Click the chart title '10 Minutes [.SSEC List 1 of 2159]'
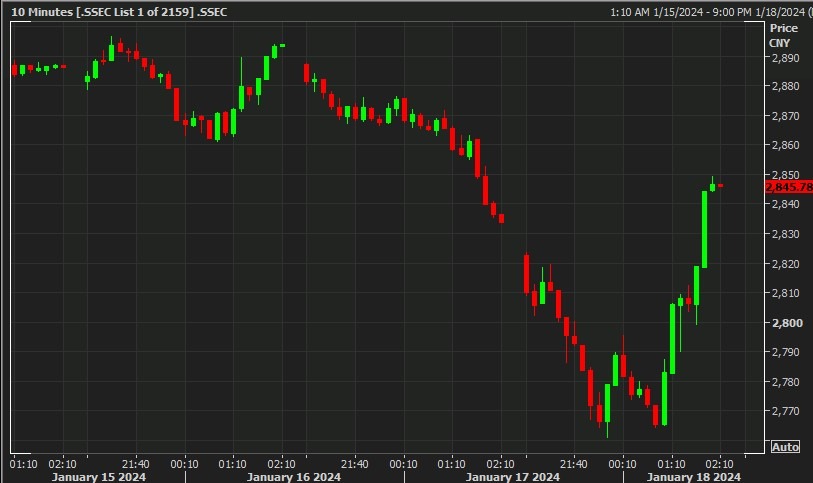Screen dimensions: 813x483 (x=102, y=12)
